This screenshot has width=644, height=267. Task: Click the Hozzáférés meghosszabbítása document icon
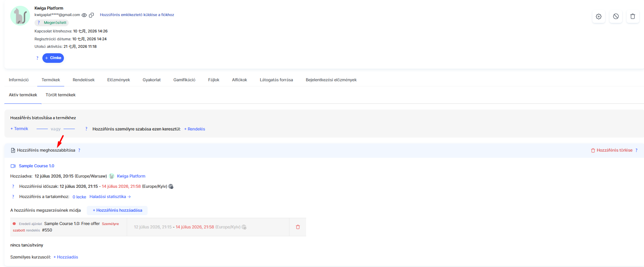point(13,150)
